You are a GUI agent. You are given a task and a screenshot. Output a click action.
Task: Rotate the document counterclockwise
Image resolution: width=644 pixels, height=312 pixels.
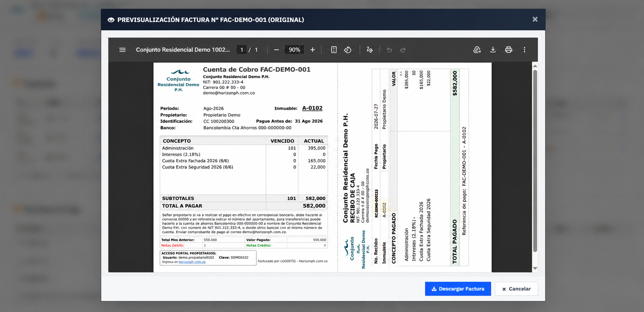(348, 50)
